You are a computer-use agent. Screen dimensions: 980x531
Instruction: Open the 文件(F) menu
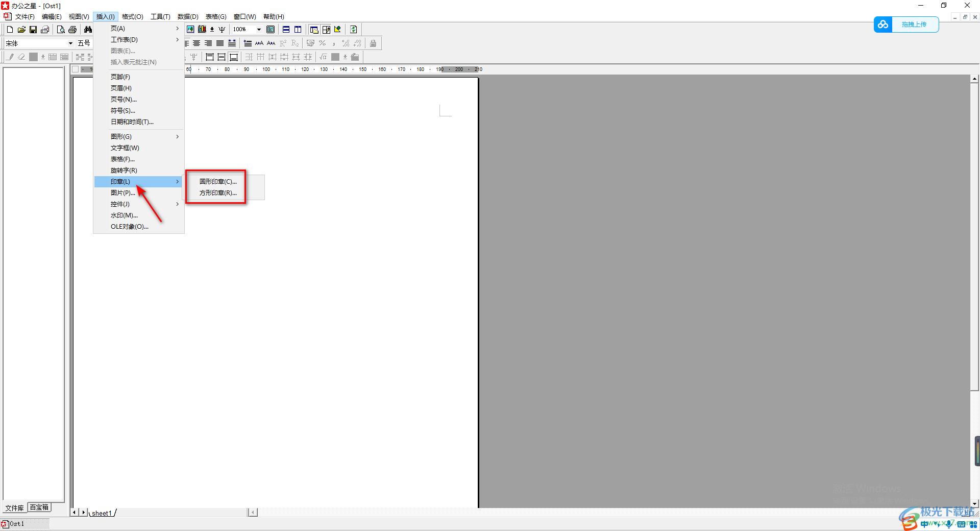click(25, 17)
